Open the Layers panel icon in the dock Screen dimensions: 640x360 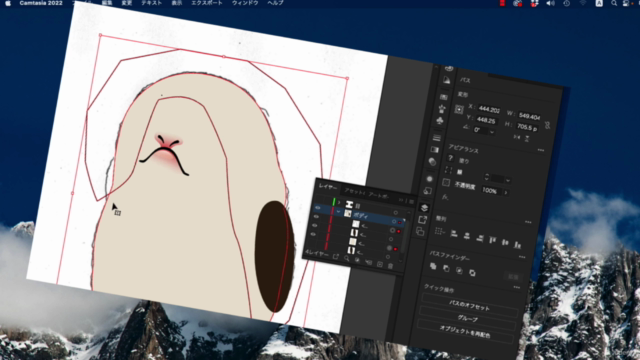point(424,208)
